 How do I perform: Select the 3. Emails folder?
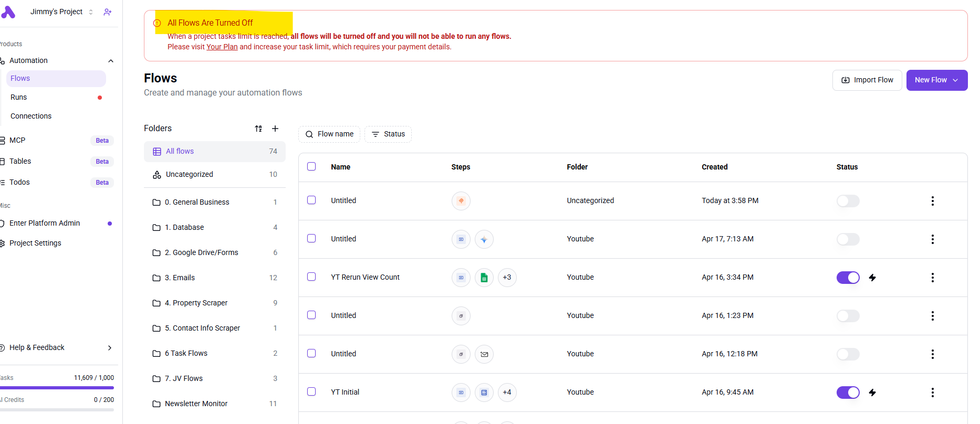point(215,278)
